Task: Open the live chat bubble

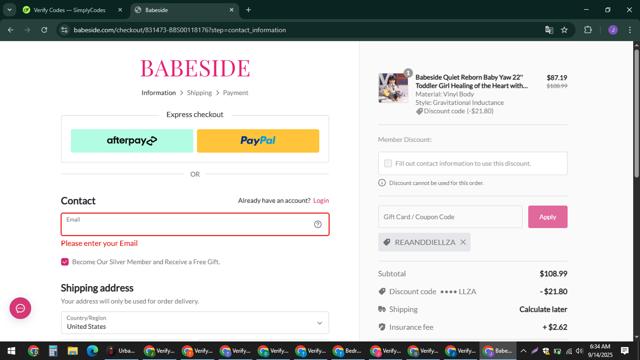Action: coord(20,308)
